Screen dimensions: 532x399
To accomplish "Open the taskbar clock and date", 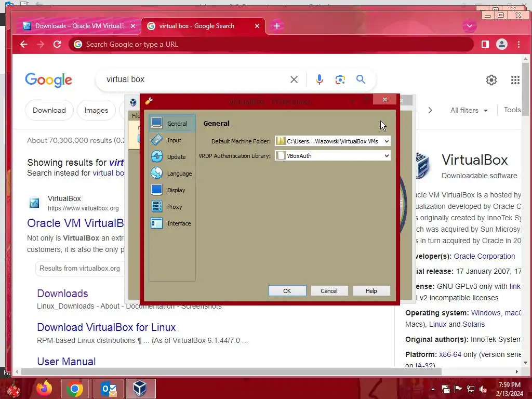I will tap(510, 389).
